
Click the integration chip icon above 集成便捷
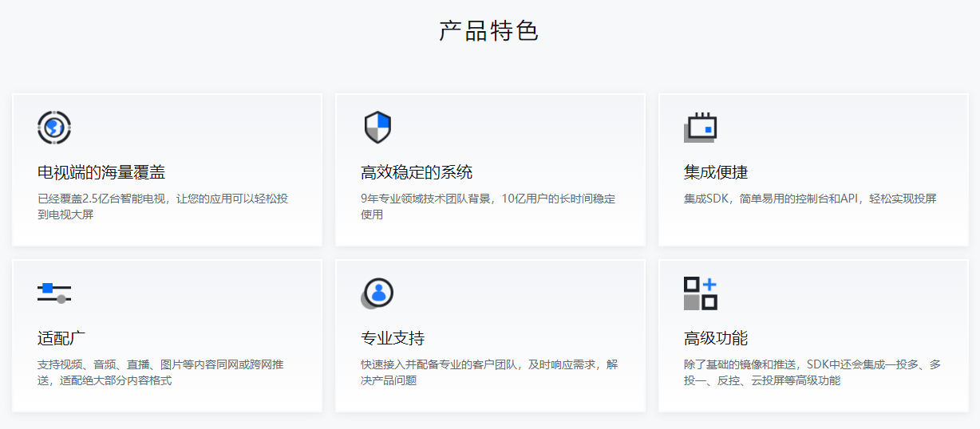click(x=700, y=128)
